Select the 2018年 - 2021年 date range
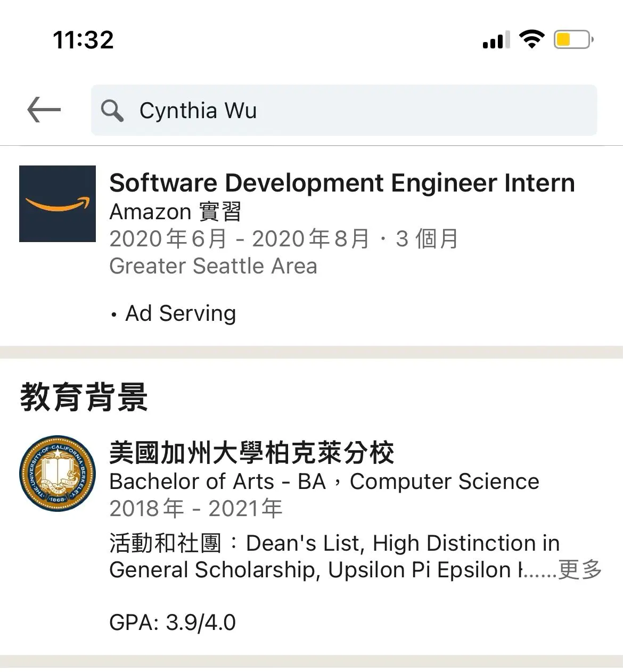 [195, 509]
